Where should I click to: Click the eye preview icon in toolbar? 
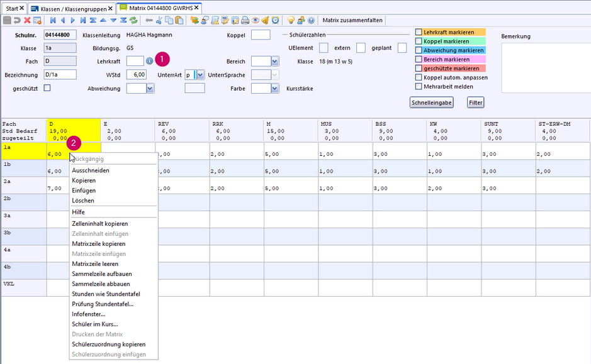256,20
